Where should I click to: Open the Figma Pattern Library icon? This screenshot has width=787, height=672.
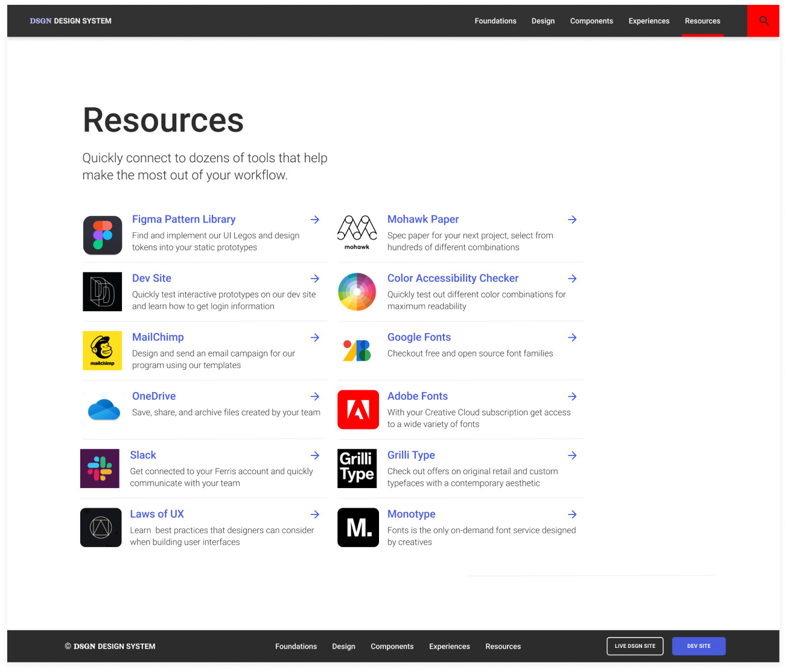tap(103, 235)
